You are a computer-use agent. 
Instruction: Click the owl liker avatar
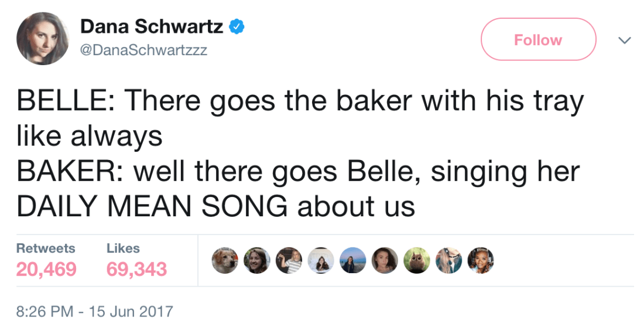[x=417, y=260]
